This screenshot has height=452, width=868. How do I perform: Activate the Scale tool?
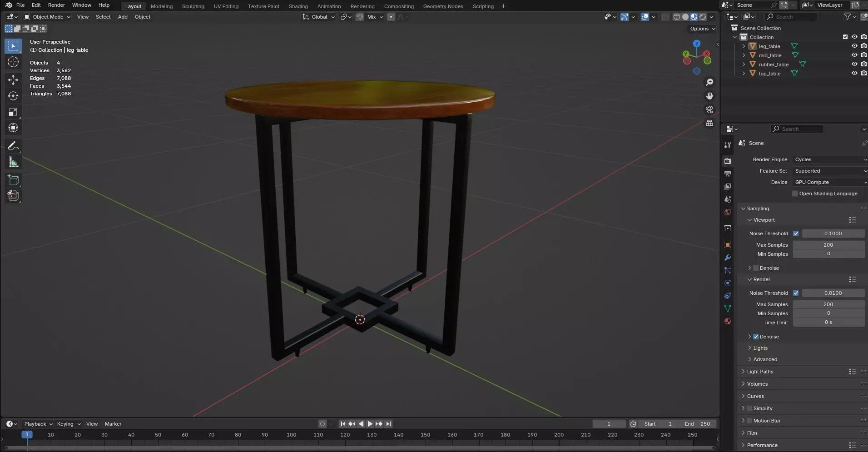tap(13, 112)
